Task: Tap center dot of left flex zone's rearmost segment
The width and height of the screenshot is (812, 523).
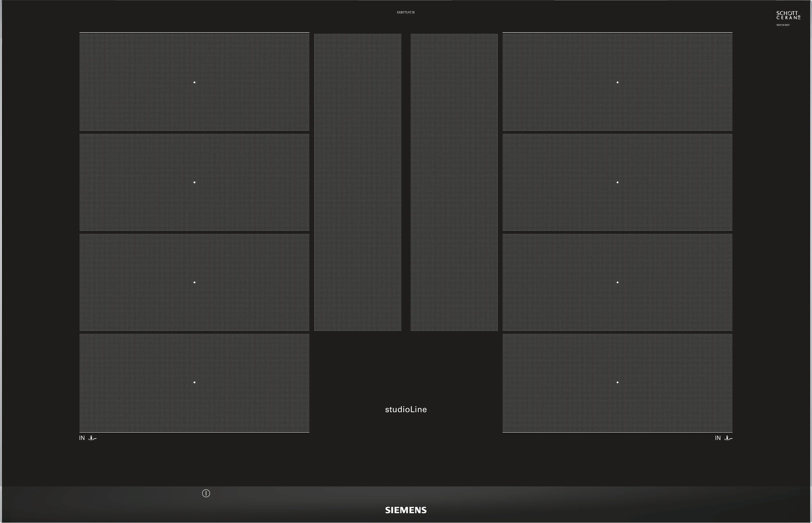Action: click(x=194, y=82)
